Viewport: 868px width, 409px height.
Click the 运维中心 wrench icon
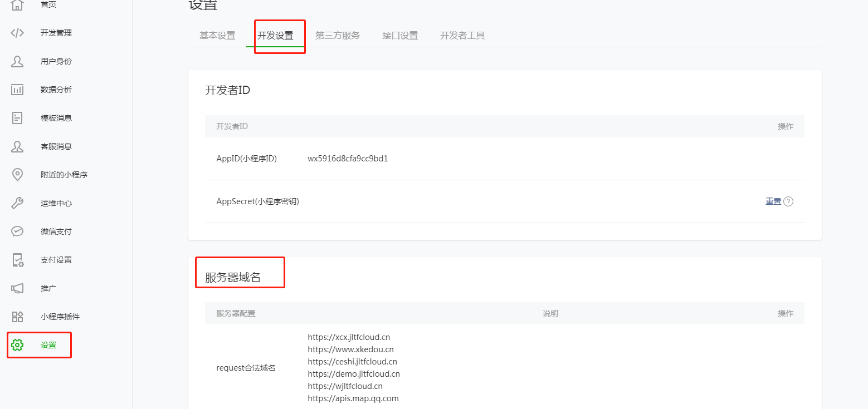[x=17, y=203]
